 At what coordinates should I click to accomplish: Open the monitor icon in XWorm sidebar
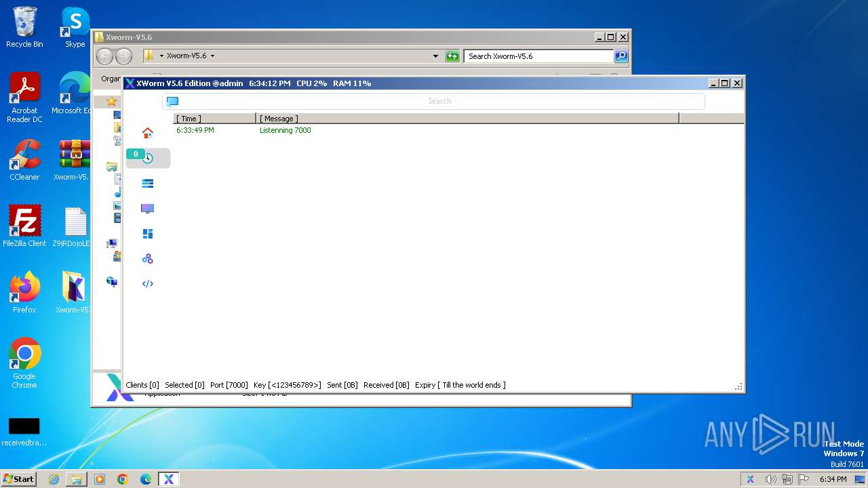click(147, 209)
